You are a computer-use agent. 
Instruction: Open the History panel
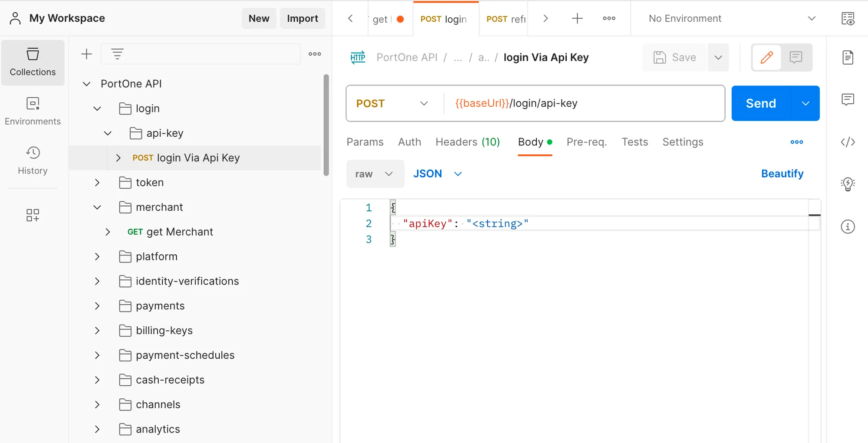[33, 161]
